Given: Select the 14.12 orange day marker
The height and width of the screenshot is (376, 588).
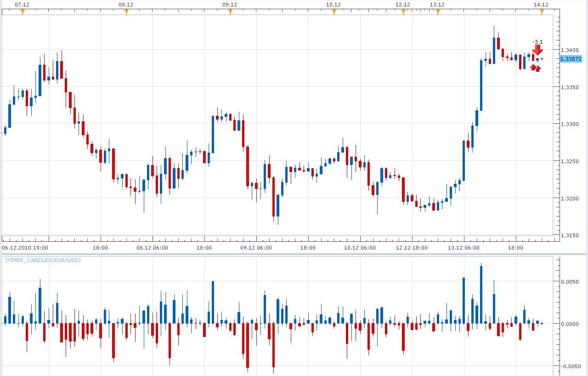Looking at the screenshot, I should pyautogui.click(x=542, y=11).
